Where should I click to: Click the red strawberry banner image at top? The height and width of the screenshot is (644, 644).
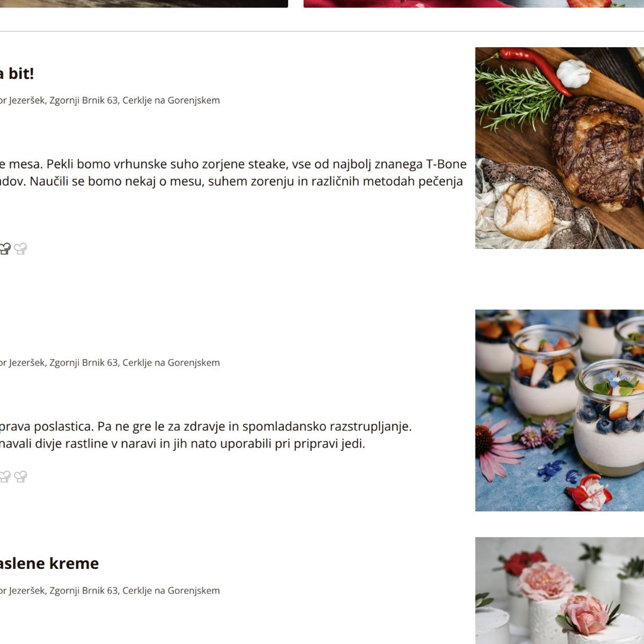[473, 3]
